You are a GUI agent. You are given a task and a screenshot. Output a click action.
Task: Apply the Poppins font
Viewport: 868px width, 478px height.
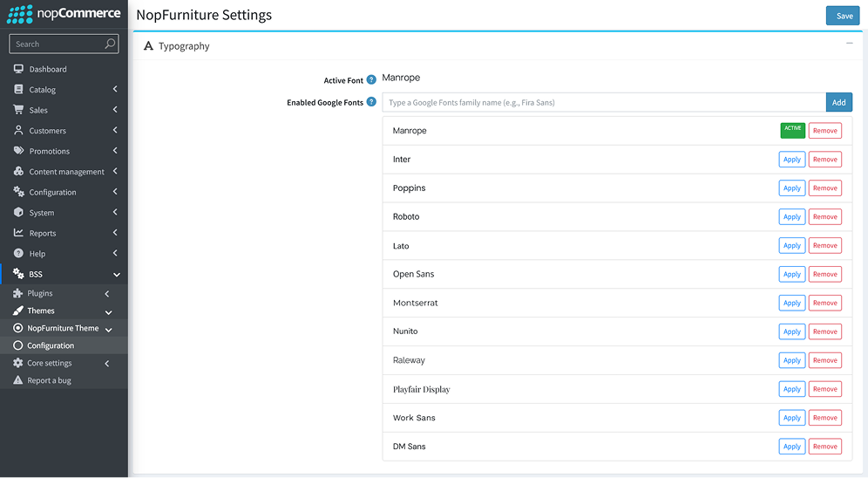pyautogui.click(x=791, y=188)
